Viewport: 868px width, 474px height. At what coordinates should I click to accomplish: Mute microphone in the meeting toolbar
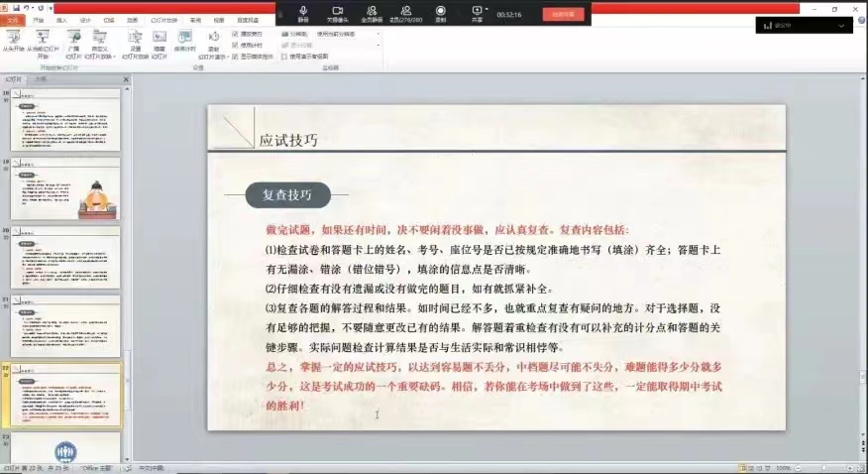(303, 12)
